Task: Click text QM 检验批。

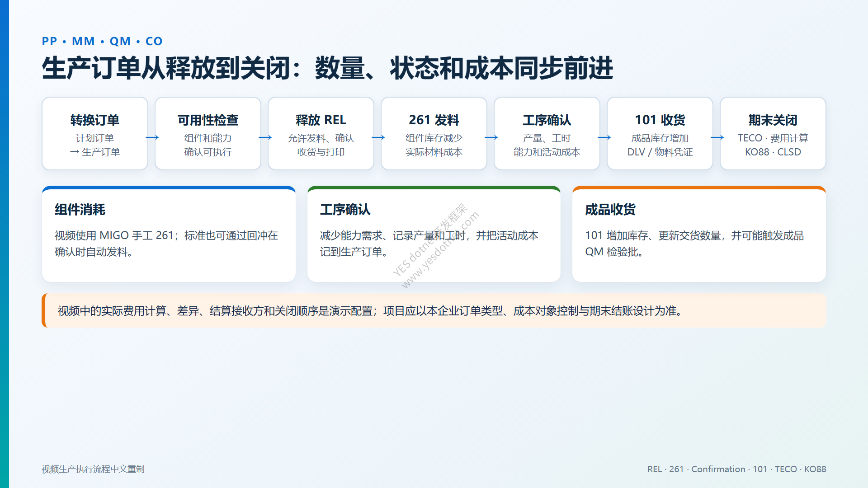Action: click(x=614, y=252)
